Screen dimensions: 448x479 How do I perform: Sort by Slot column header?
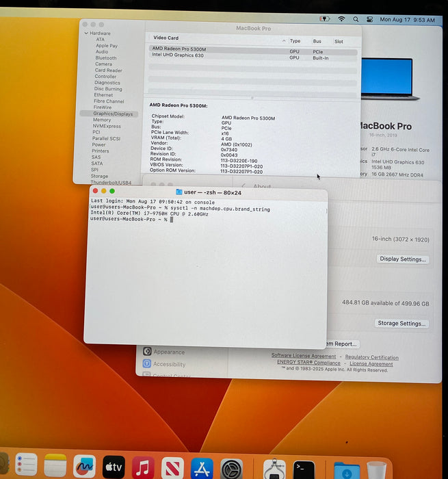(x=339, y=42)
